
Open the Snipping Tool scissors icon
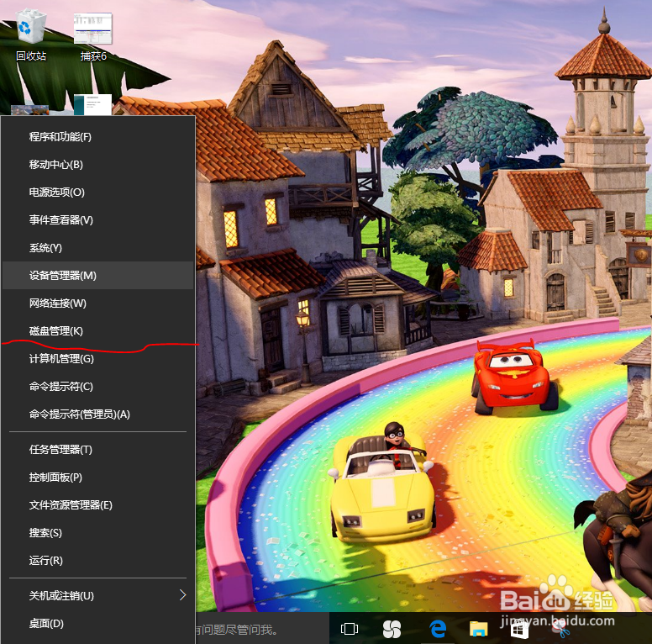560,629
